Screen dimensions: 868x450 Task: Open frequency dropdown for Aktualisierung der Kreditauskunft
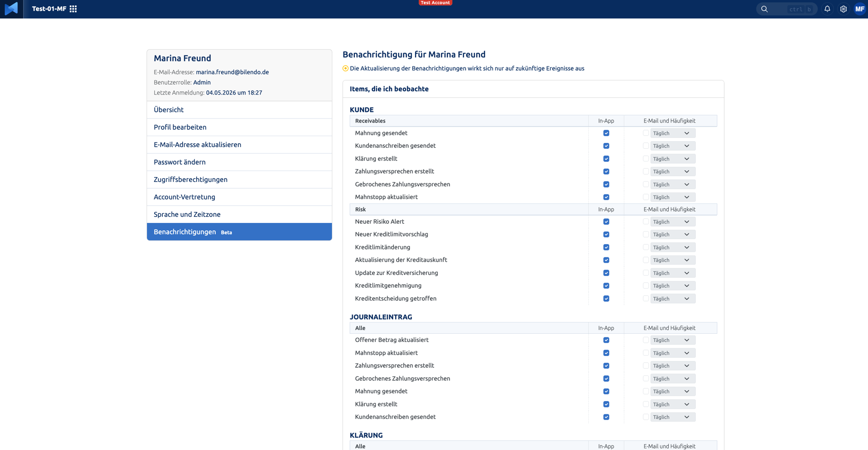[673, 260]
